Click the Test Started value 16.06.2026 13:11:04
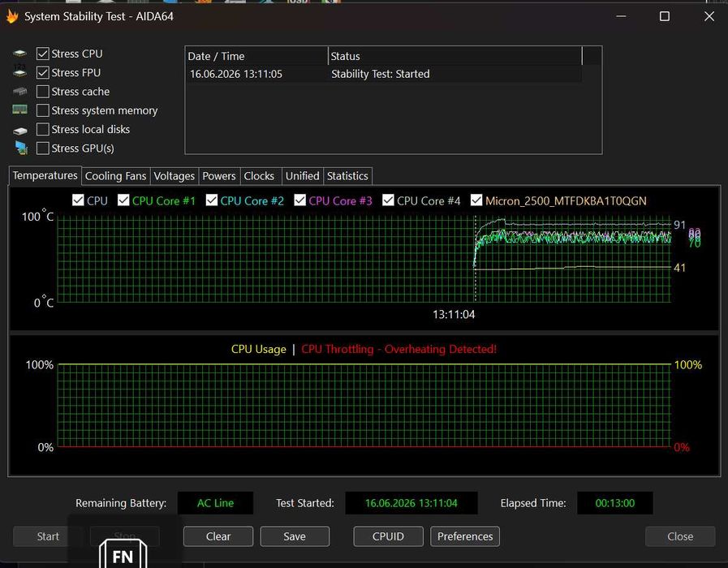The height and width of the screenshot is (568, 728). pos(411,503)
